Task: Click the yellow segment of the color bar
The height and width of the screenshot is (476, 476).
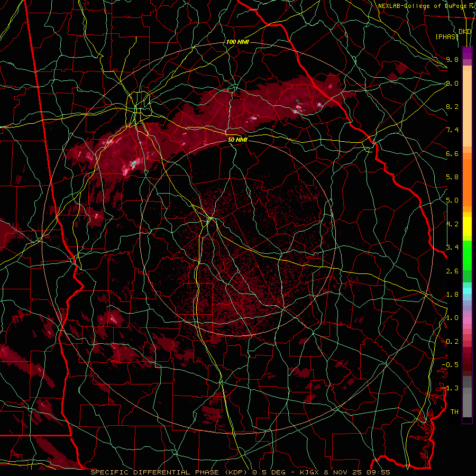Action: [467, 226]
